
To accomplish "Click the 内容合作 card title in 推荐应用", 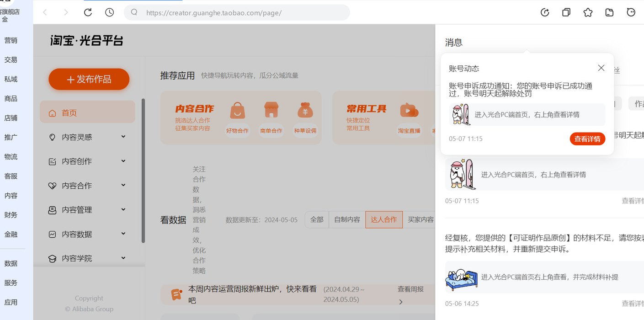I will click(x=195, y=109).
